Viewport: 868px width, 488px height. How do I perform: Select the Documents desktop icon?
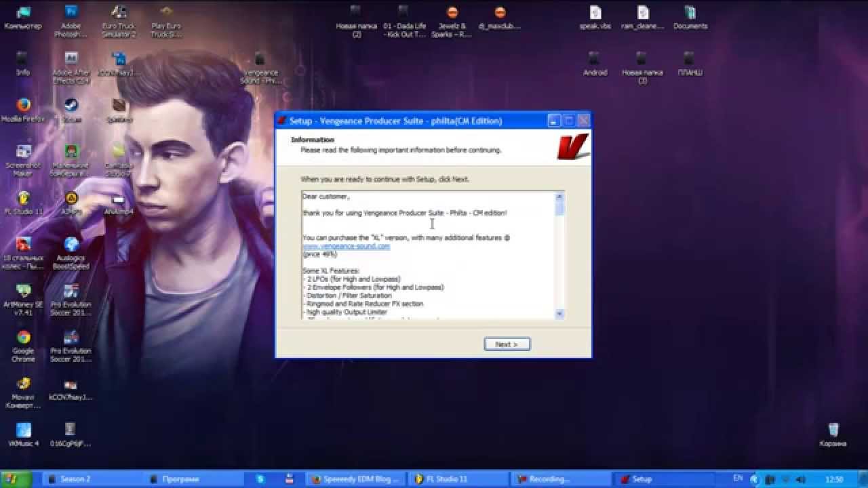(x=690, y=18)
